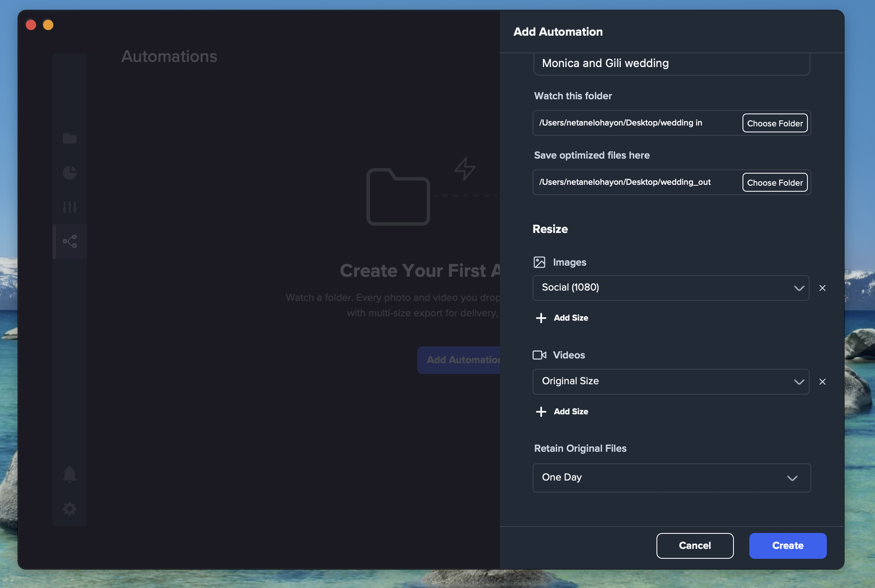Open the folder section in sidebar

[69, 138]
